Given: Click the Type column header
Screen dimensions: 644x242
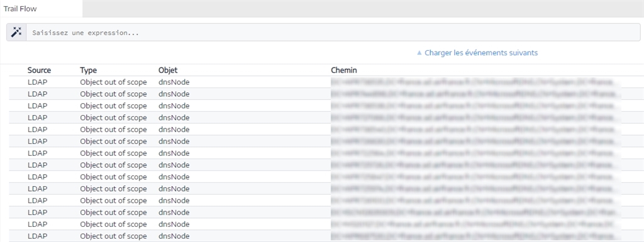Looking at the screenshot, I should [88, 70].
